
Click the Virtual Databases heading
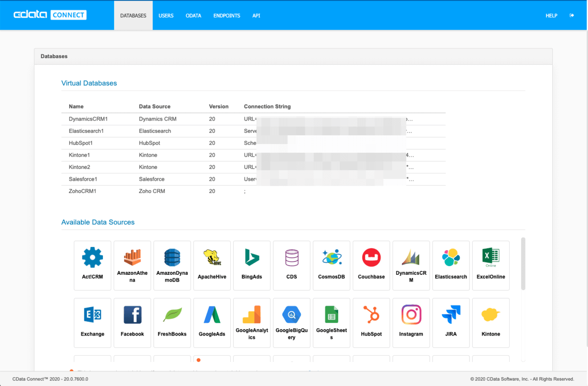(x=89, y=83)
